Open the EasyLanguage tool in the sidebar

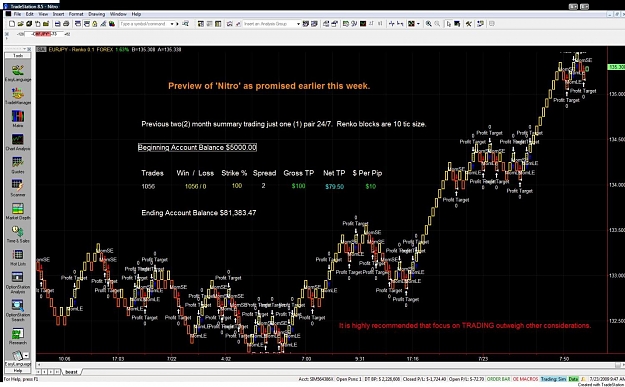[x=18, y=73]
